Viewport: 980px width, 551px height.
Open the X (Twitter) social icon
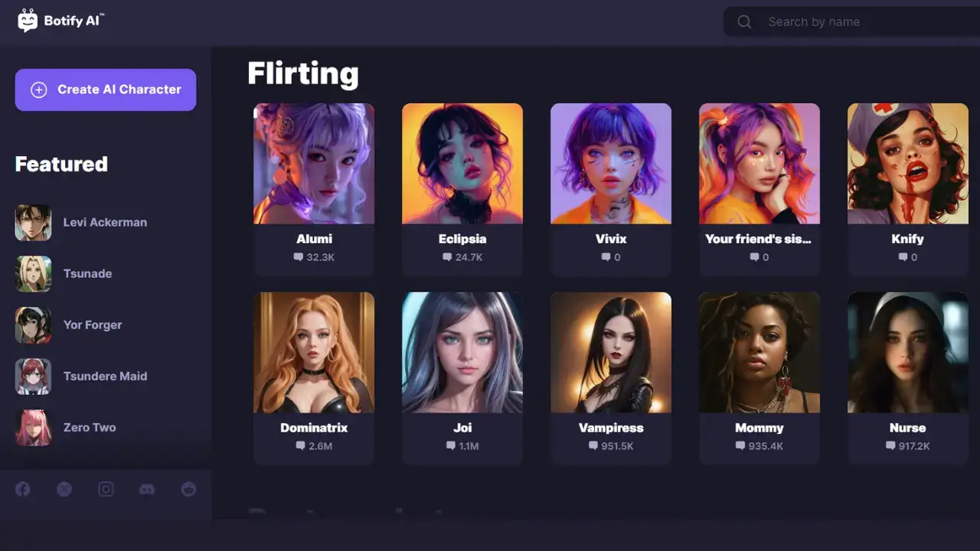pyautogui.click(x=64, y=489)
